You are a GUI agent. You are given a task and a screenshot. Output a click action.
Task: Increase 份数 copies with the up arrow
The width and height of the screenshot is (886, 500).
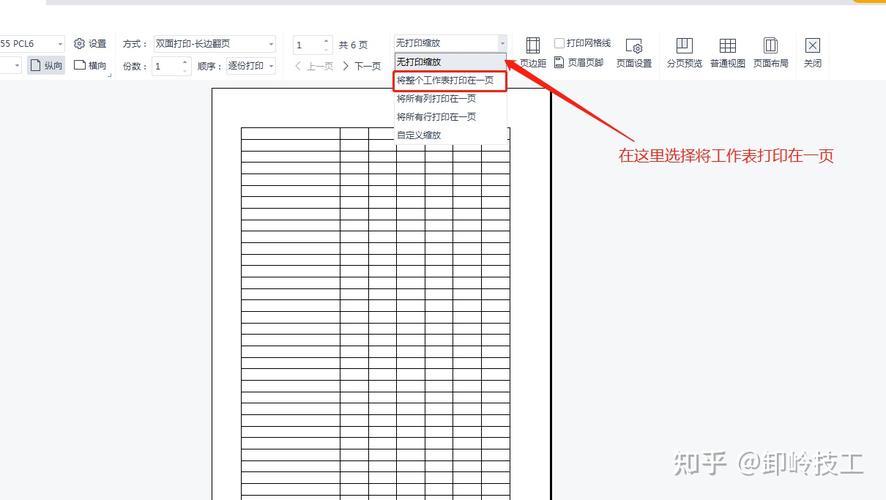click(185, 62)
